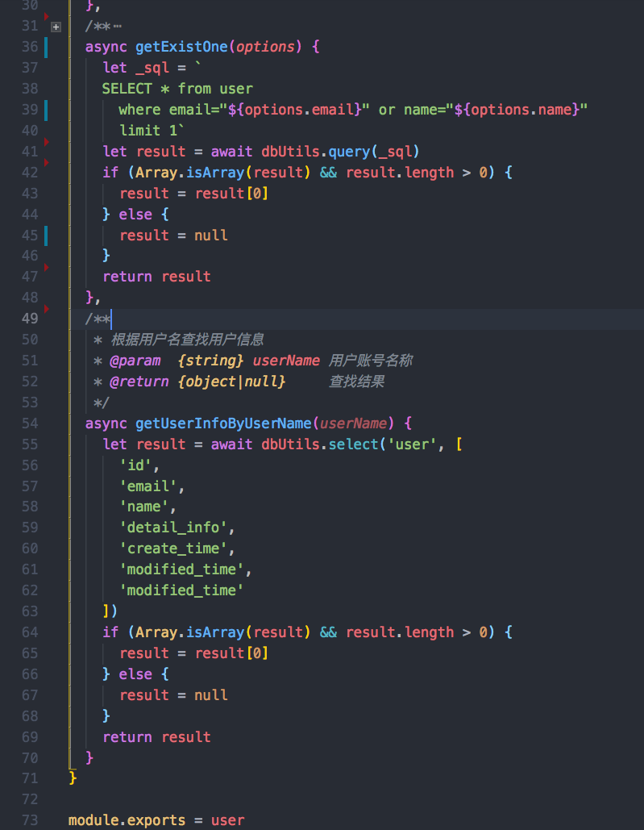Click 'modified_time' on line 61

(x=181, y=569)
